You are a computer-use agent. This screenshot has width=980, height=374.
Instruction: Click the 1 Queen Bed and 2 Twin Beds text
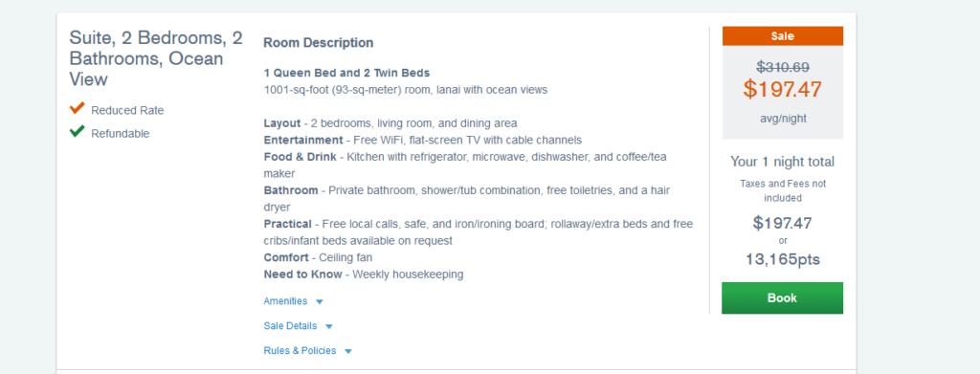(x=346, y=73)
